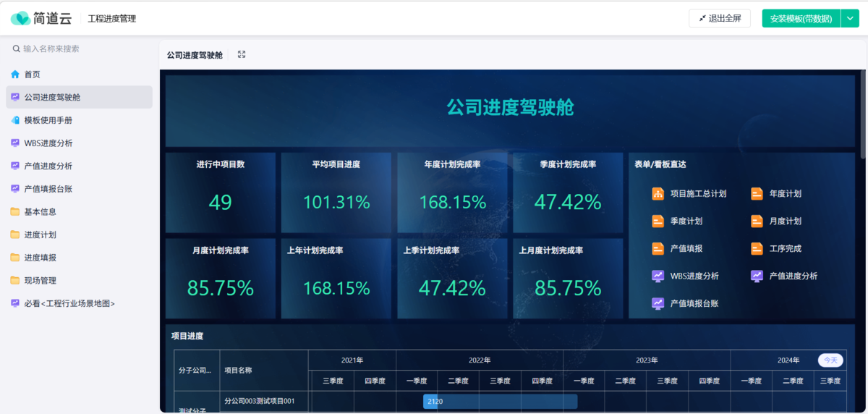
Task: Click the 简道云 logo icon
Action: click(x=20, y=18)
